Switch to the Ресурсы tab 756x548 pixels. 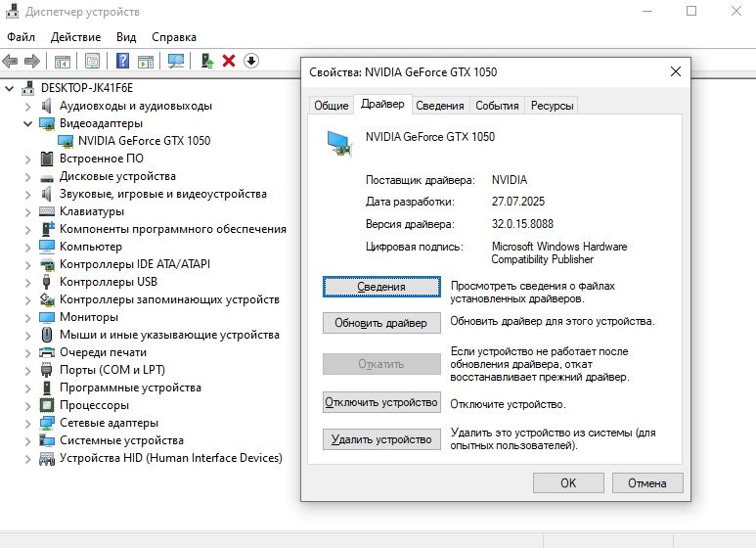(552, 105)
